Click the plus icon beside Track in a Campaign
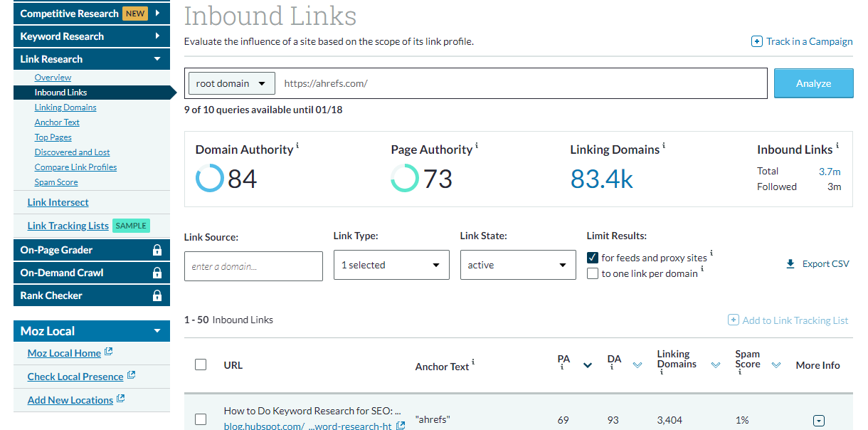The height and width of the screenshot is (430, 868). coord(757,41)
